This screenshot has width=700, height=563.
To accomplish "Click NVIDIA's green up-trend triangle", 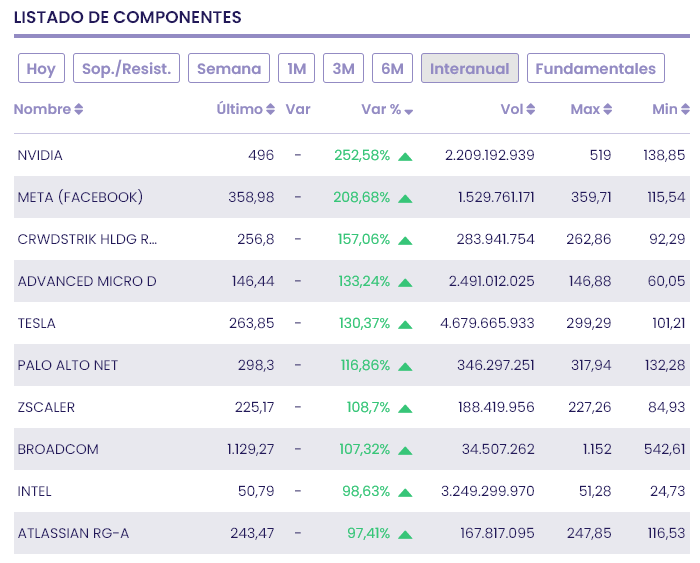I will (405, 156).
